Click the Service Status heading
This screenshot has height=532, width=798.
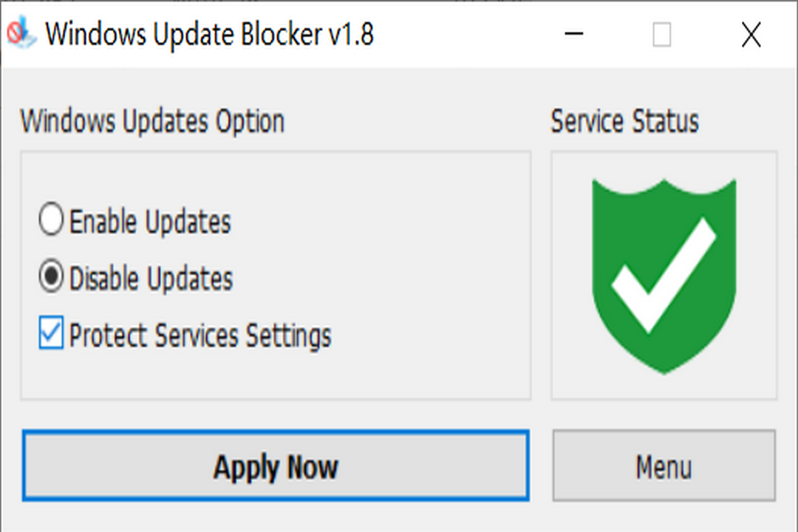(x=624, y=121)
